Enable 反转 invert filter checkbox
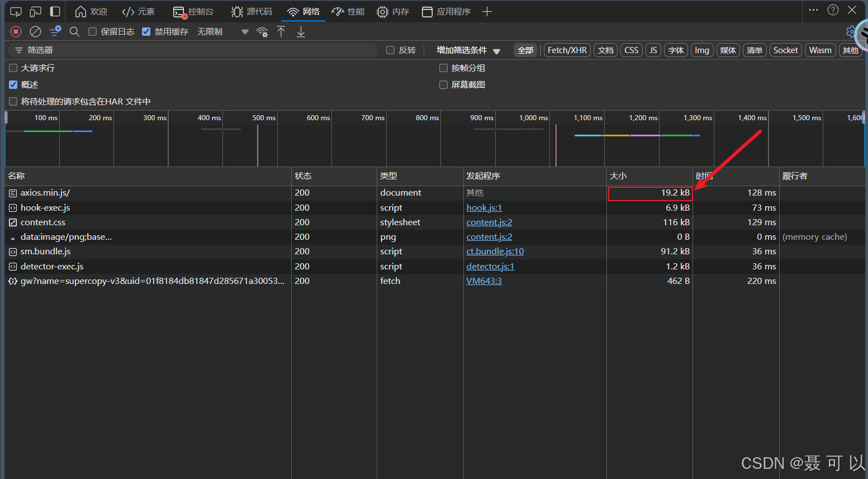 pos(391,50)
